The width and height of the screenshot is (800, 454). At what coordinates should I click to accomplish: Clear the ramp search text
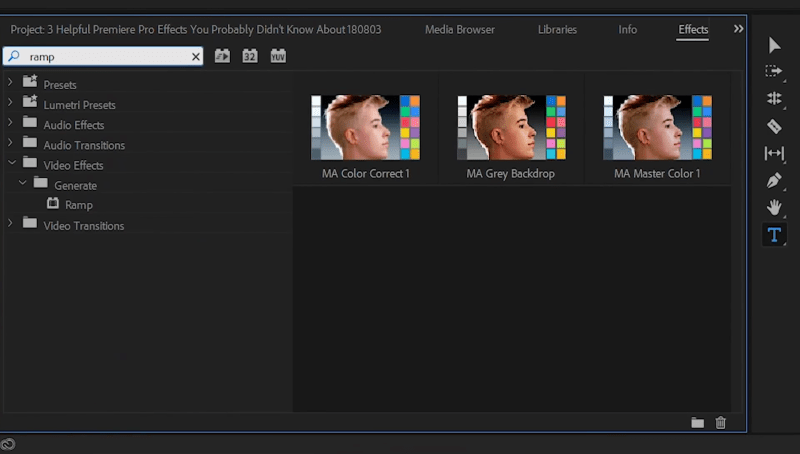[x=195, y=57]
